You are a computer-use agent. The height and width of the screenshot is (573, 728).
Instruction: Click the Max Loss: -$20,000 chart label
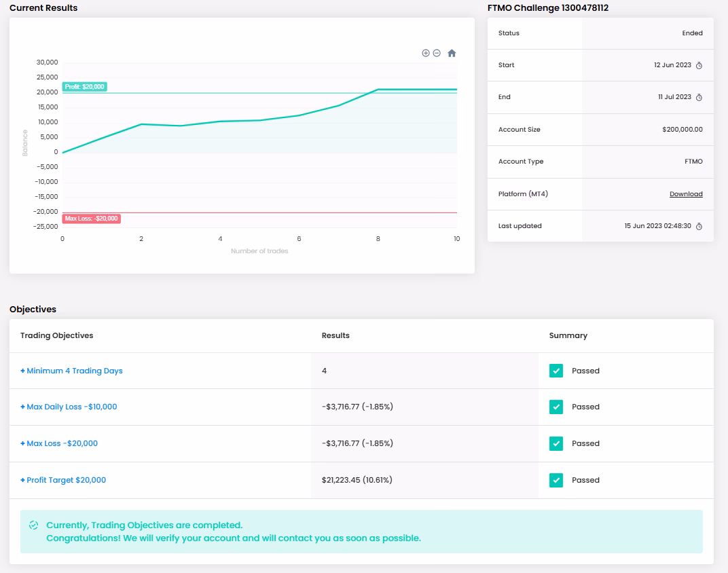pyautogui.click(x=92, y=219)
